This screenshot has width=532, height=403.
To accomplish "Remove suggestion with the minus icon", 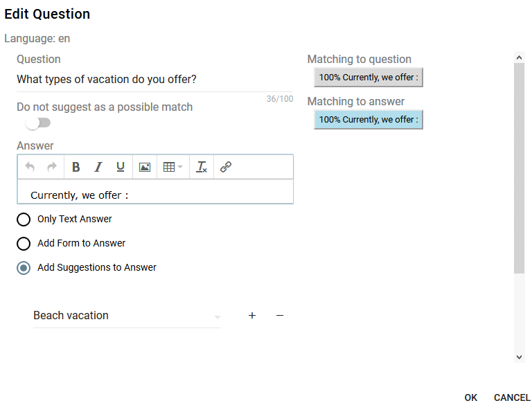I will [x=280, y=316].
